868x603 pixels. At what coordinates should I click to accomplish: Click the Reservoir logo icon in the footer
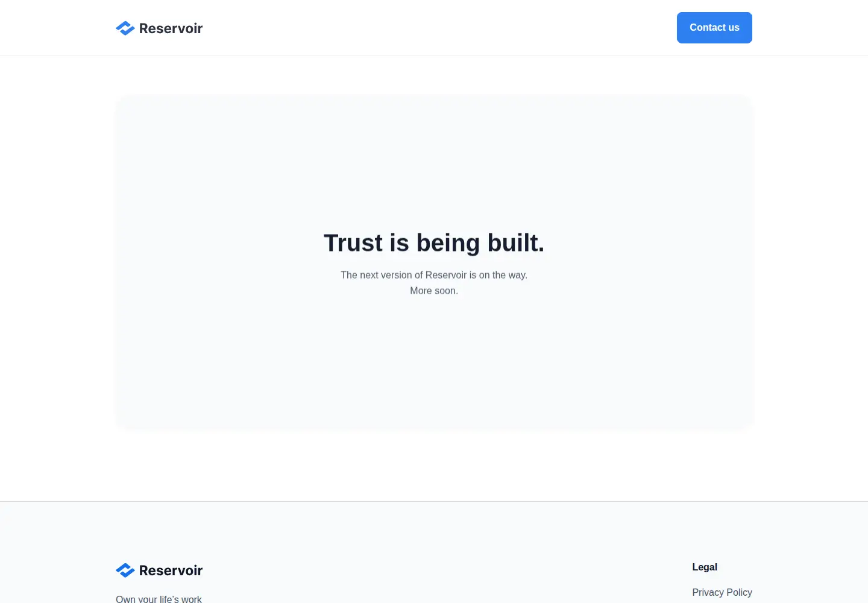pyautogui.click(x=125, y=570)
